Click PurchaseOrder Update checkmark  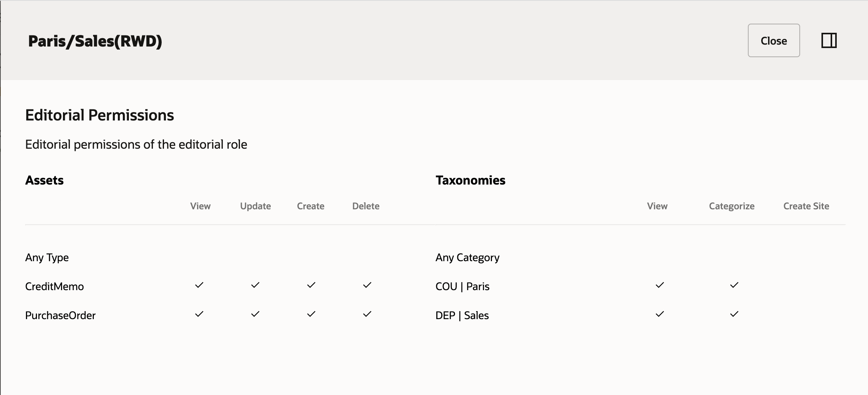coord(255,314)
